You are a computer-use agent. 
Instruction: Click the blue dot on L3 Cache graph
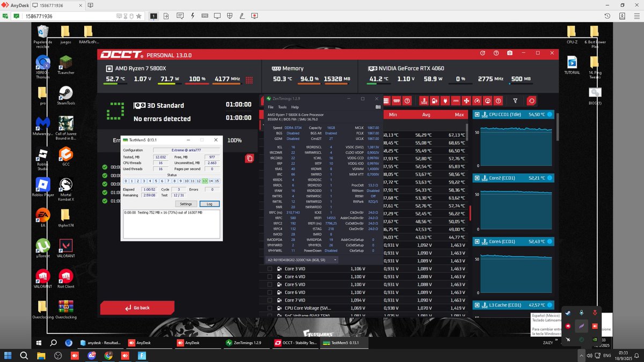click(550, 305)
